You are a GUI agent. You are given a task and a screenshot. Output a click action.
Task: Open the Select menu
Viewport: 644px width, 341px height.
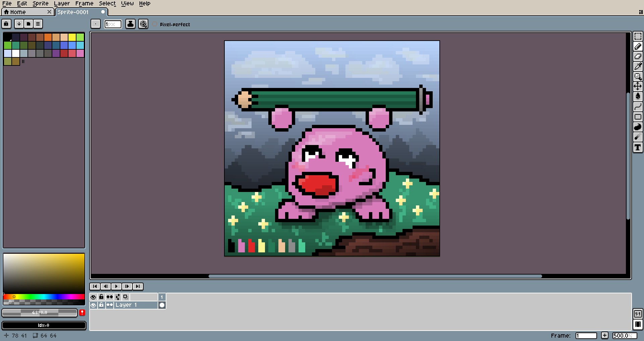[107, 3]
